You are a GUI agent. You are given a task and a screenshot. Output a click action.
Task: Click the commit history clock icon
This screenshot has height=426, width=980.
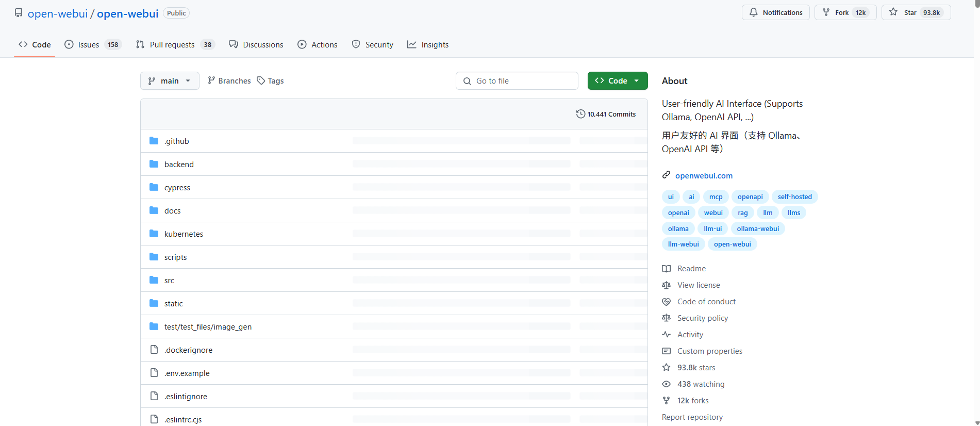tap(580, 114)
